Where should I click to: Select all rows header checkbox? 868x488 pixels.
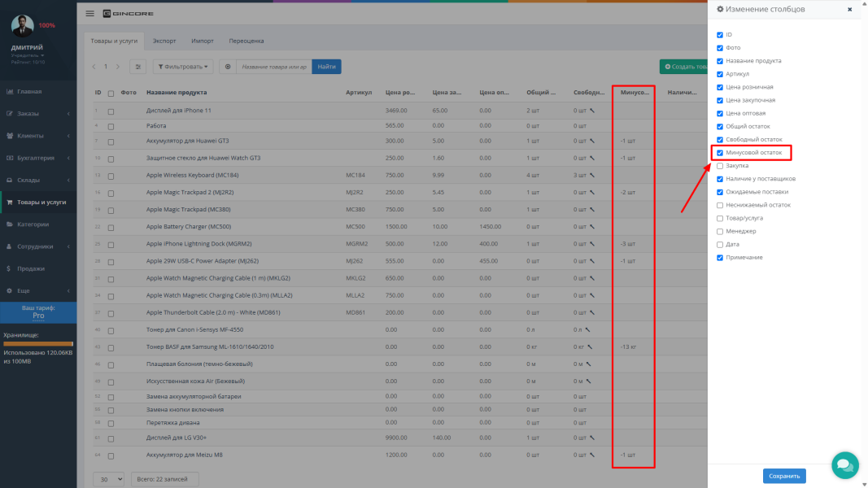111,94
